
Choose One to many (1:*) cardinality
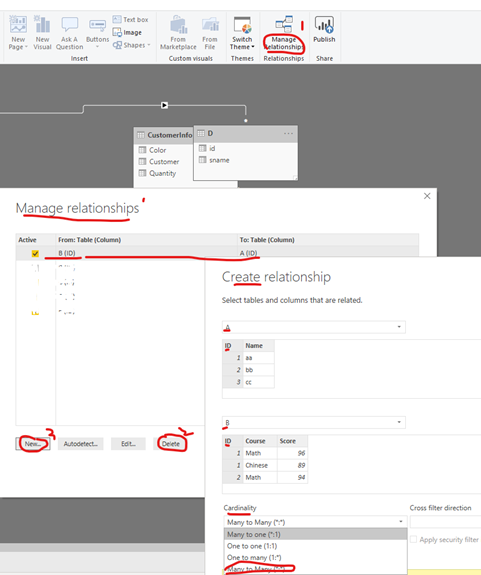tap(315, 557)
